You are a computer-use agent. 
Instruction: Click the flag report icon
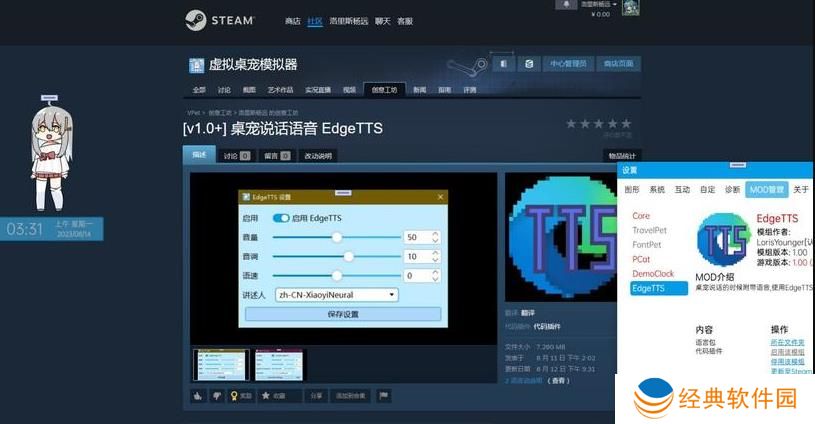(x=383, y=396)
